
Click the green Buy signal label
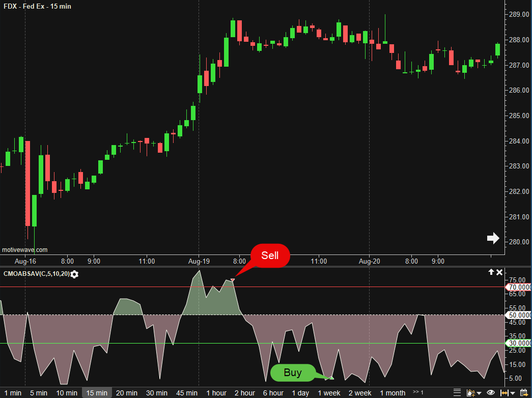(x=293, y=373)
